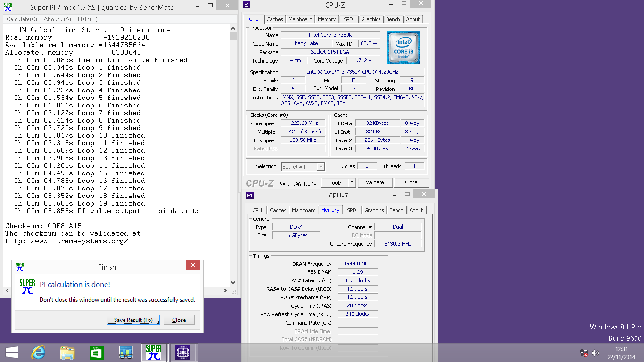The width and height of the screenshot is (644, 362).
Task: Click the '5430.3 MHz' uncore frequency value
Action: (398, 244)
